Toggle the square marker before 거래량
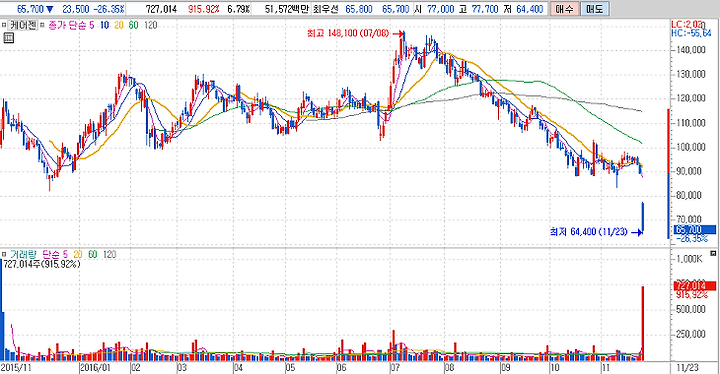Viewport: 720px width, 374px height. [4, 254]
